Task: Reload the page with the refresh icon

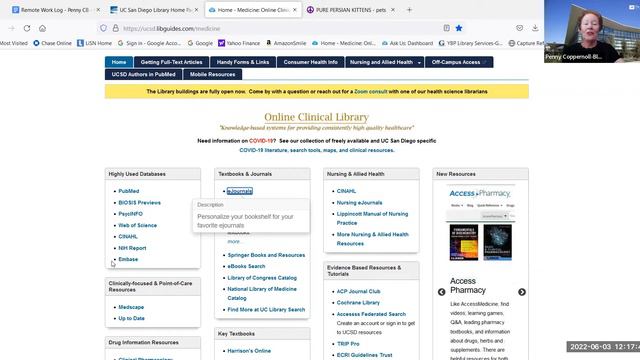Action: click(x=27, y=28)
